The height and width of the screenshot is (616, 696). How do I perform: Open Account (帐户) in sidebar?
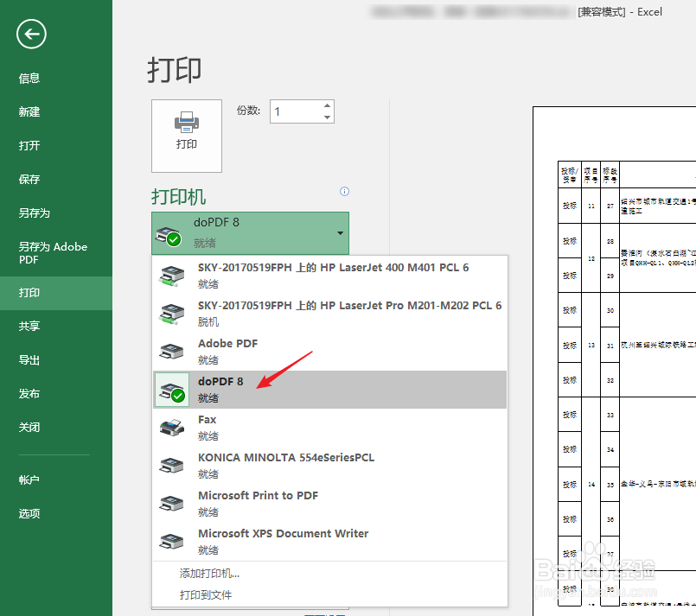[x=29, y=479]
